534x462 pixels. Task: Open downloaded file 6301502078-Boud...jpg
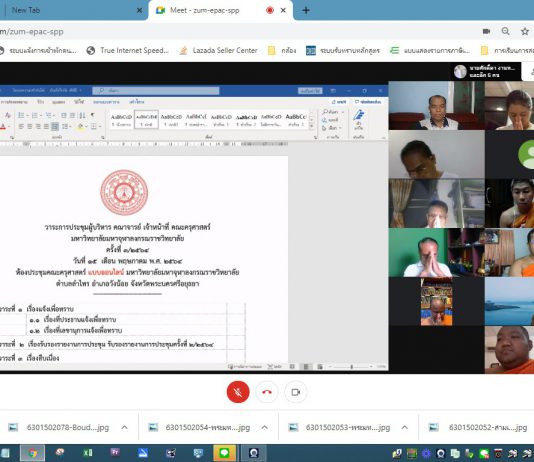(x=60, y=427)
